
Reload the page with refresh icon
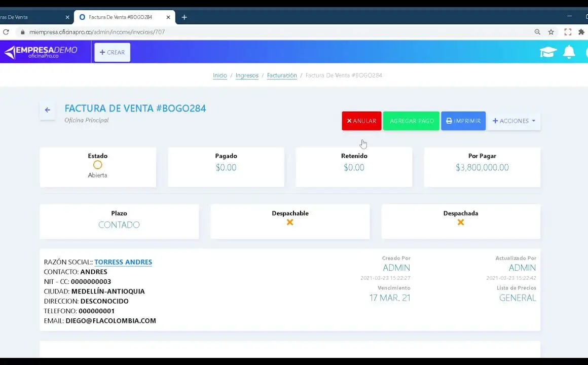click(x=6, y=32)
